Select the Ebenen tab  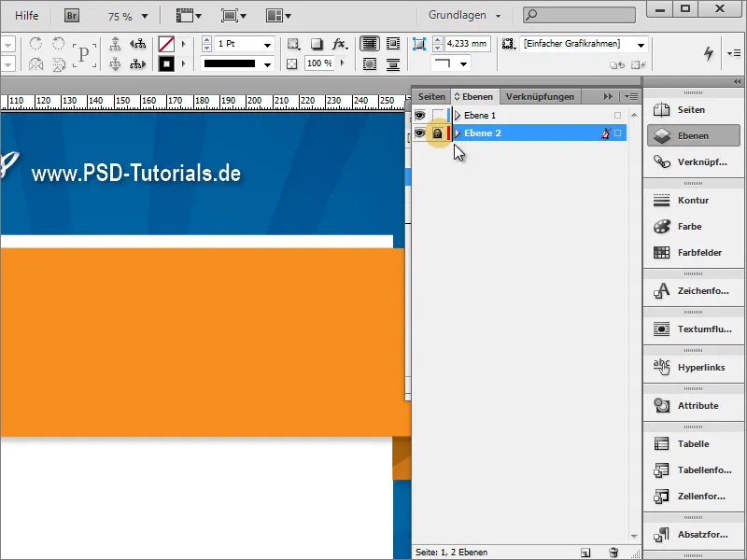point(474,97)
